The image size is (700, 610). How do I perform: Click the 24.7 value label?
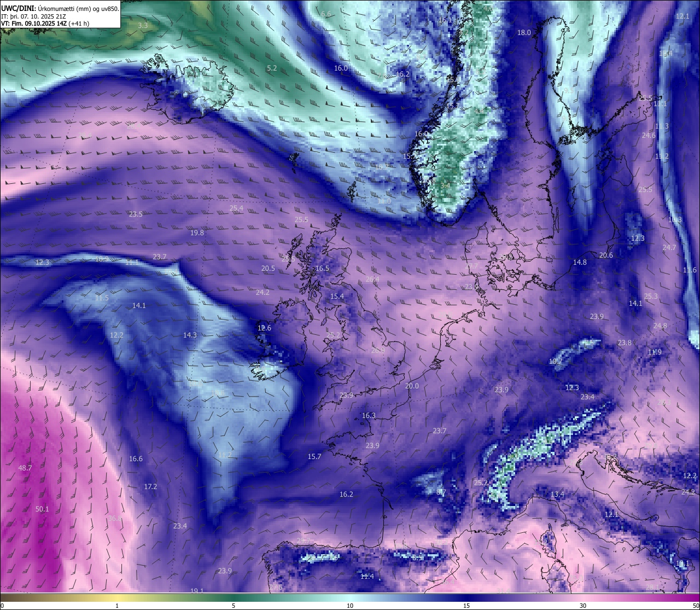pos(669,247)
